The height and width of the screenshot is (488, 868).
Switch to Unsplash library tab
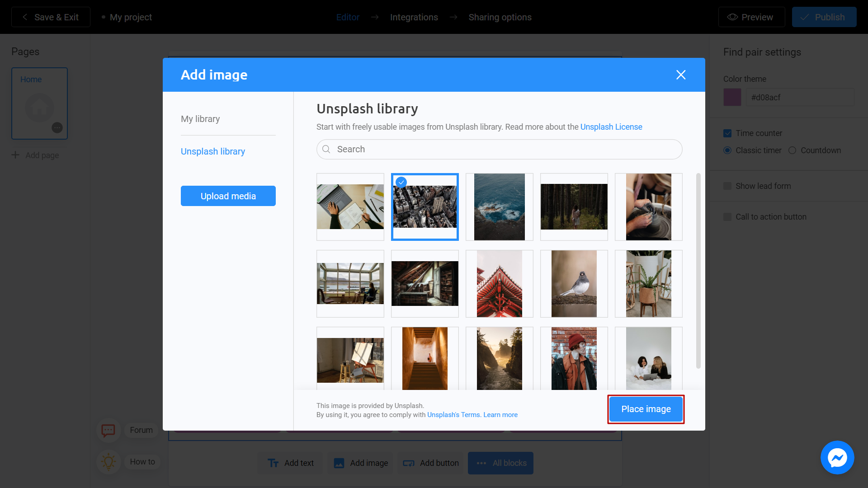213,151
